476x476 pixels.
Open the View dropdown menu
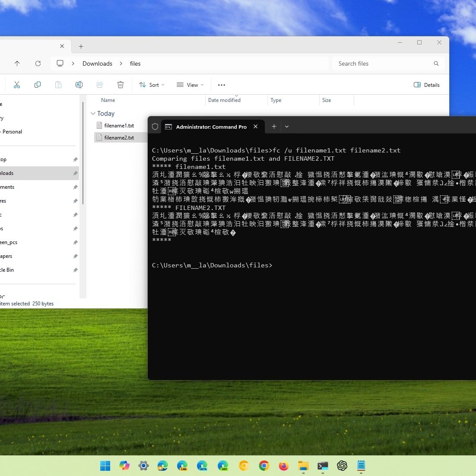(190, 85)
